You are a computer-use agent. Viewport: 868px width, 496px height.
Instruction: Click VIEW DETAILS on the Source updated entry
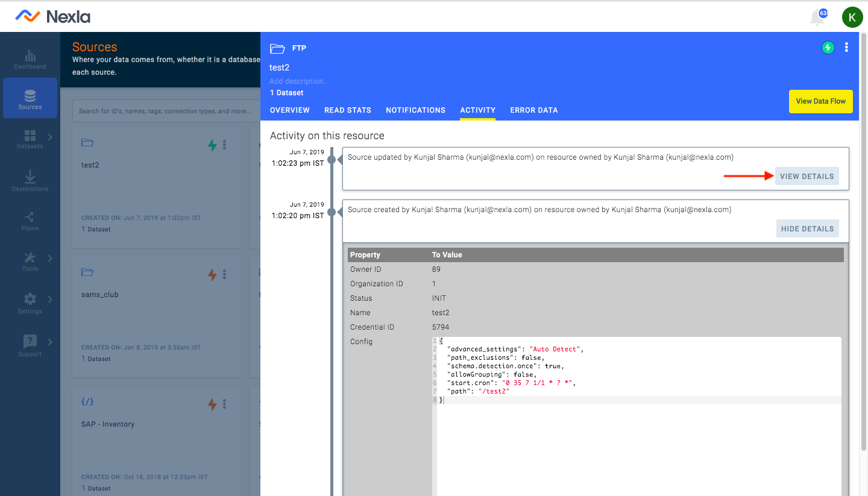click(807, 177)
